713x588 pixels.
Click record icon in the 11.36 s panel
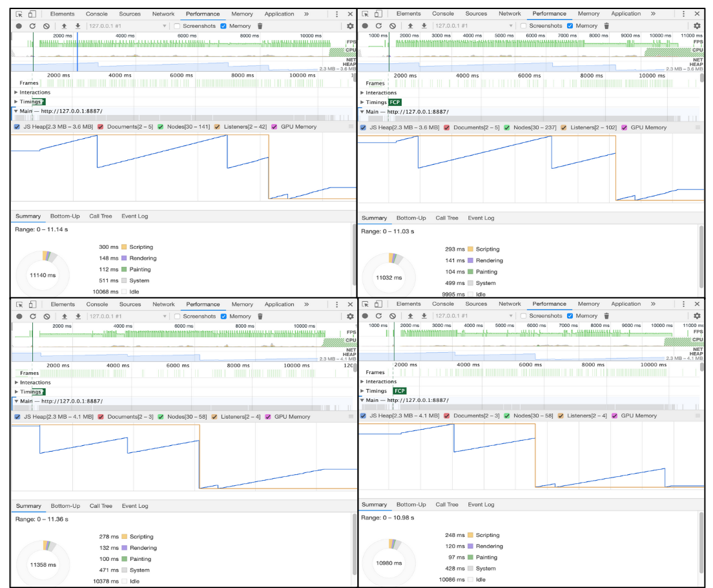[19, 317]
